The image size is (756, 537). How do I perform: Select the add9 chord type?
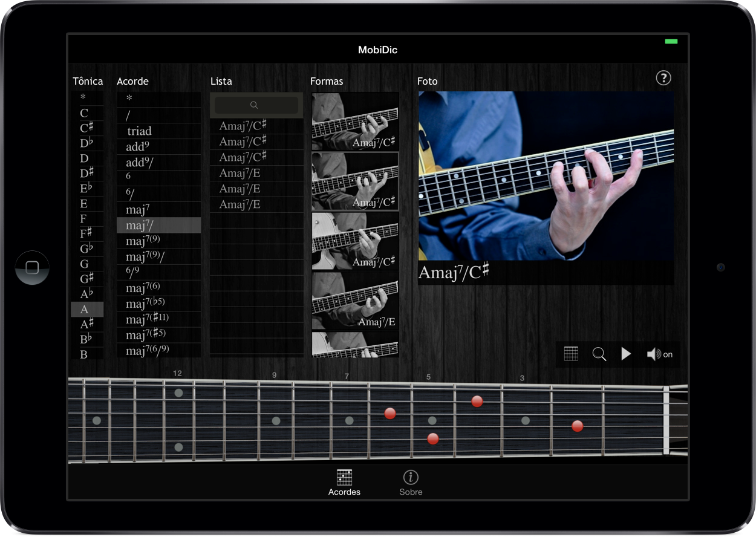[x=158, y=146]
